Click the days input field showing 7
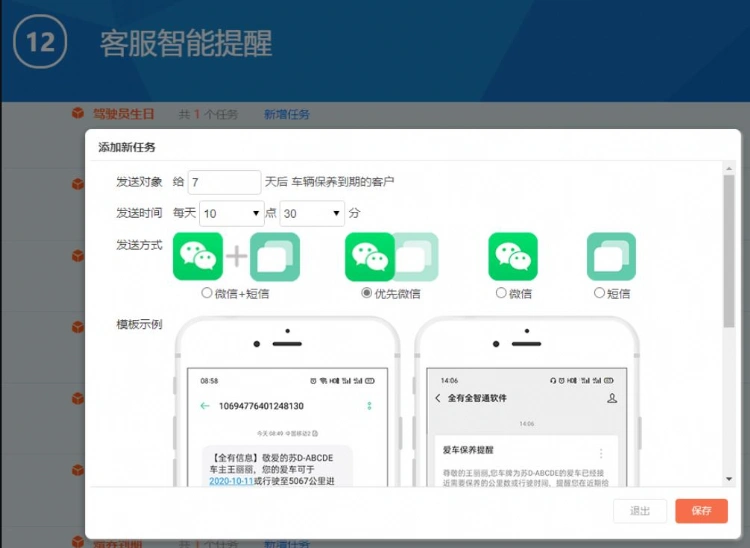The width and height of the screenshot is (750, 548). [x=224, y=182]
